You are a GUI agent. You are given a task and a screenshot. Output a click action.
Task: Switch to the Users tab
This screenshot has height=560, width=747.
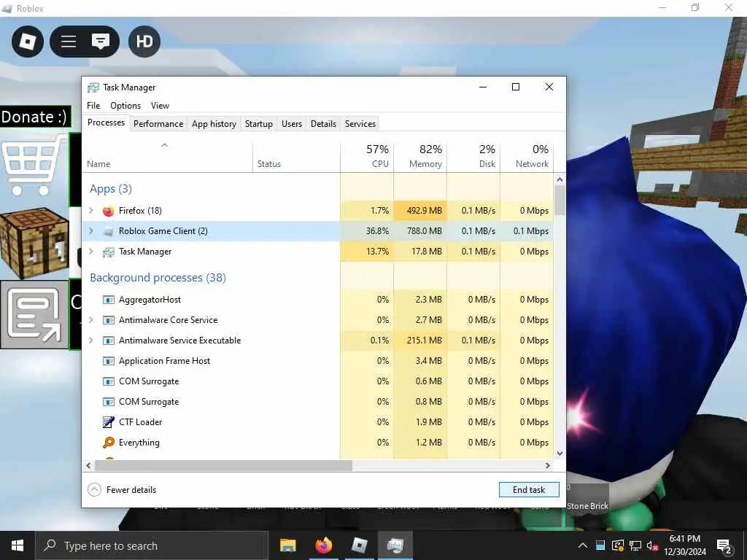(x=292, y=124)
